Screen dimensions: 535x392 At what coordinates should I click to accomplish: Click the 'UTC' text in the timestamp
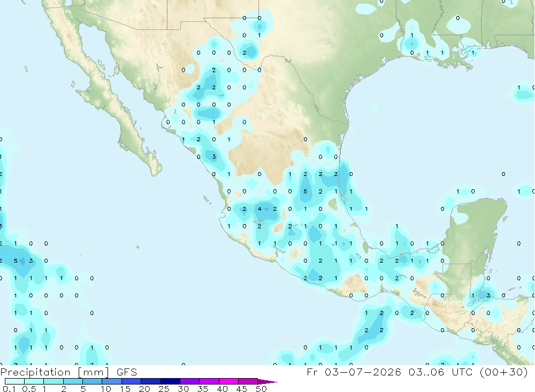tap(462, 372)
